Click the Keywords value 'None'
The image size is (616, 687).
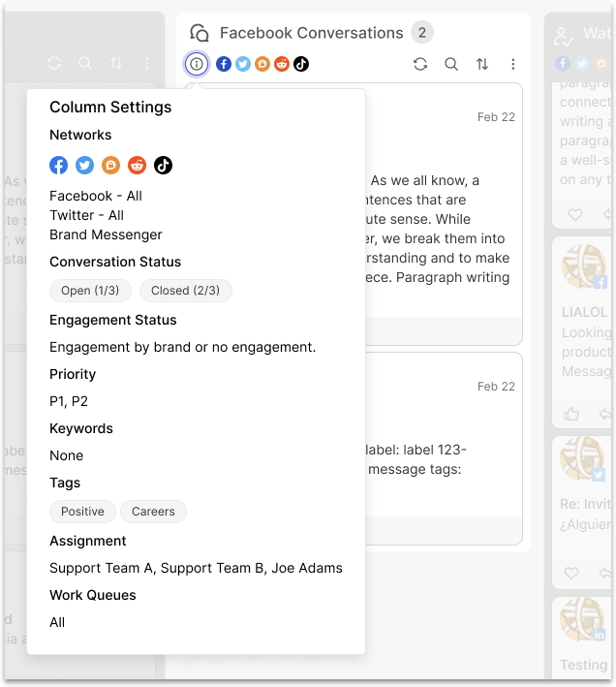pos(67,455)
